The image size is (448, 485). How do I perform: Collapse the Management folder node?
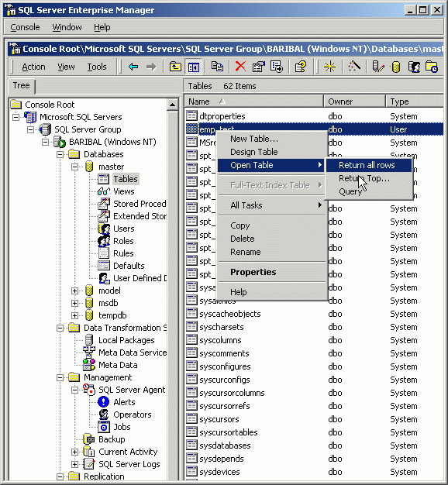[60, 377]
